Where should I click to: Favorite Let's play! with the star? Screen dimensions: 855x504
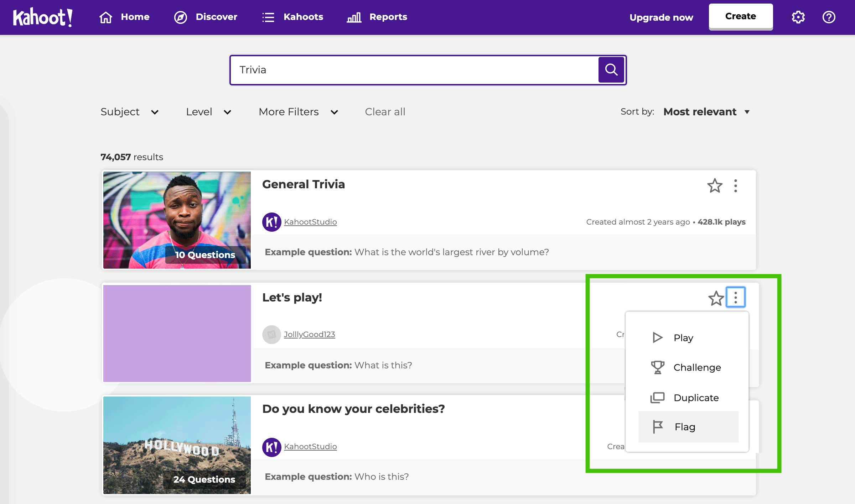[x=716, y=298]
